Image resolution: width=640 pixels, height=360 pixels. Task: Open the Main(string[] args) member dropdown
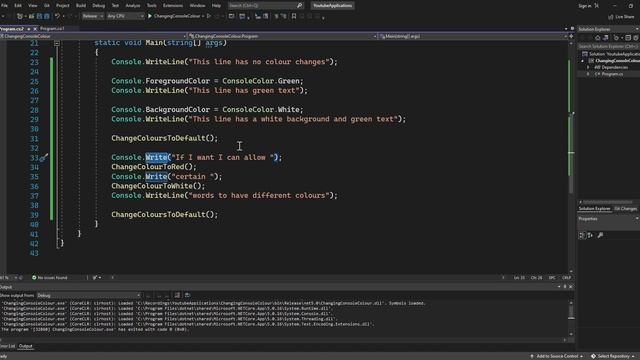[473, 36]
